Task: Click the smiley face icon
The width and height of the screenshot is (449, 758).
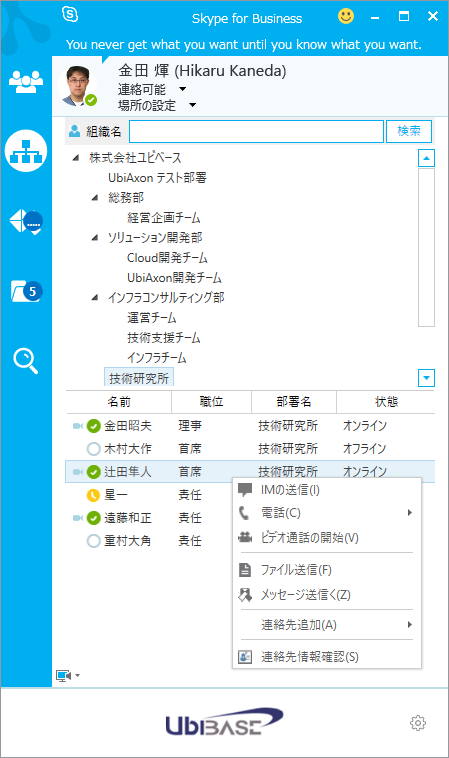Action: 346,16
